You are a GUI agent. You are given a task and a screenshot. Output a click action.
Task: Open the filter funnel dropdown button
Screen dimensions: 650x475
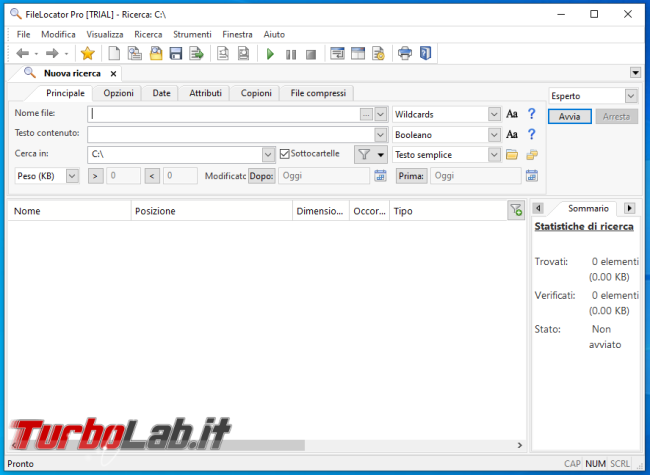click(371, 155)
